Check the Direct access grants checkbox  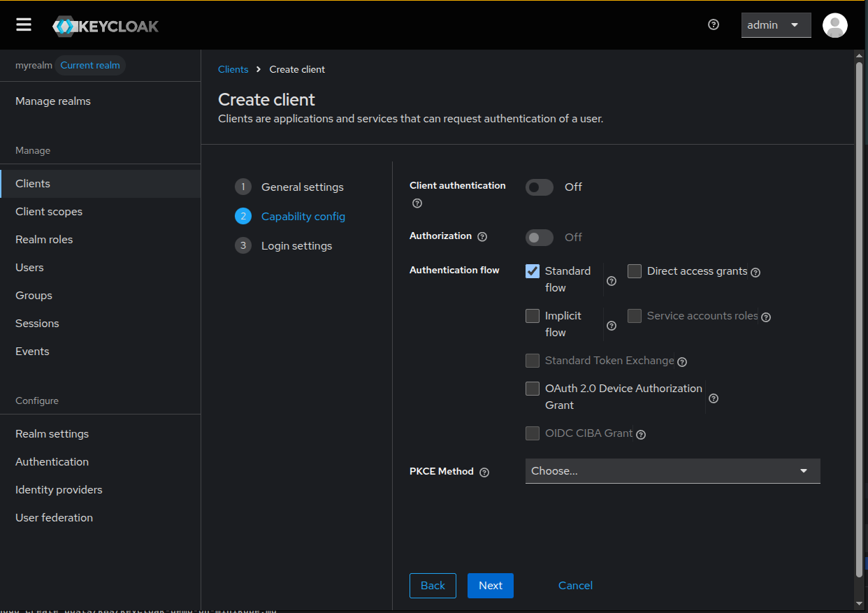tap(635, 271)
